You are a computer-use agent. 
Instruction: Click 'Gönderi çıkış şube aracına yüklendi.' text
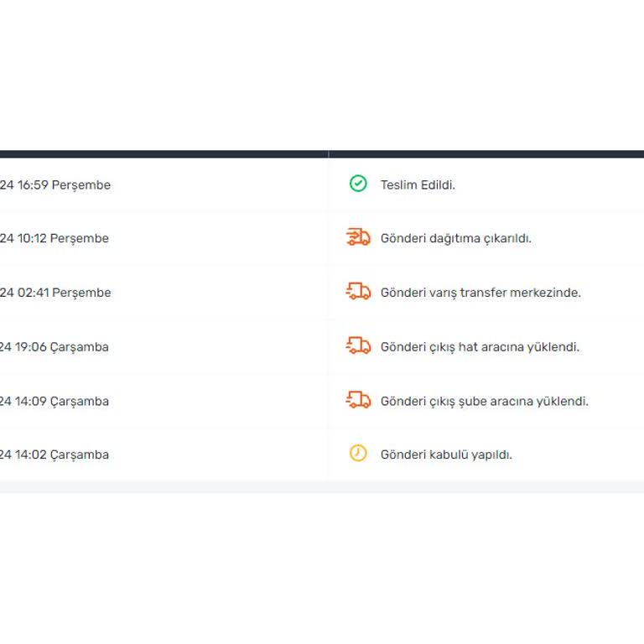484,401
